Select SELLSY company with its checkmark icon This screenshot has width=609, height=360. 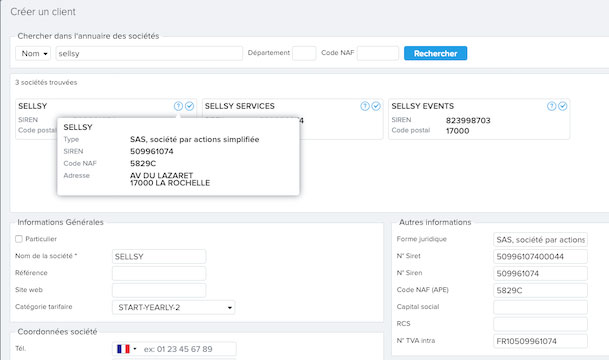[190, 106]
